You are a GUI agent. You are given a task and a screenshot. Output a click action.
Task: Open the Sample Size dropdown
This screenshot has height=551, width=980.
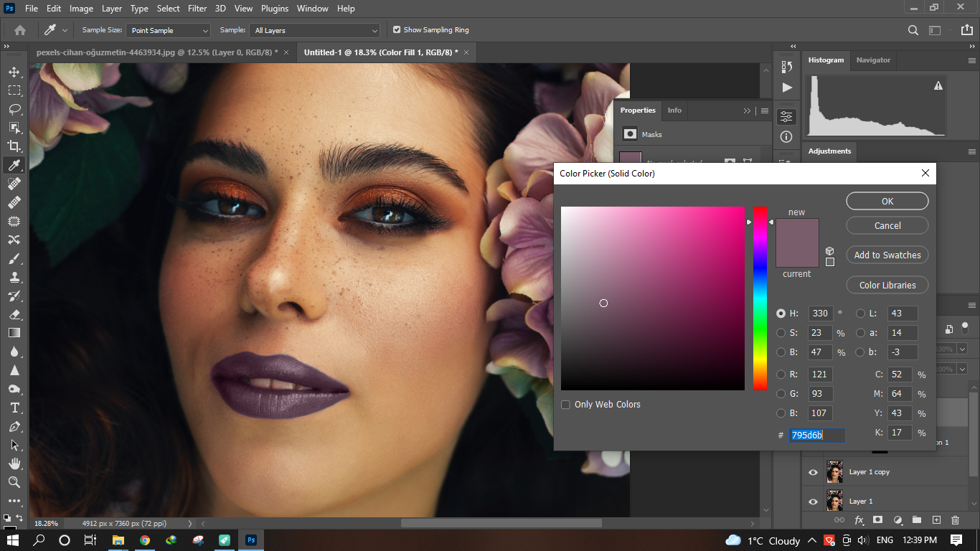click(168, 30)
